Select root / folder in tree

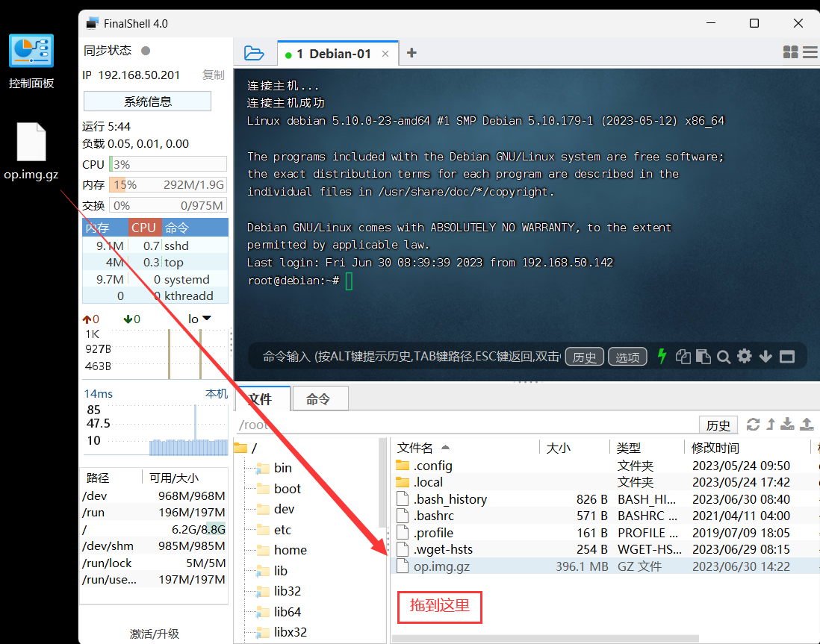(x=246, y=448)
